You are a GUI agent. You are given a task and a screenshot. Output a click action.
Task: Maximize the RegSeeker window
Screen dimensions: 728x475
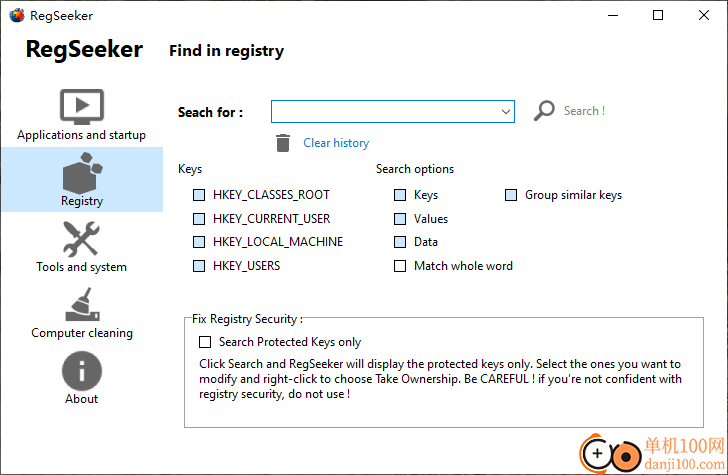point(658,15)
